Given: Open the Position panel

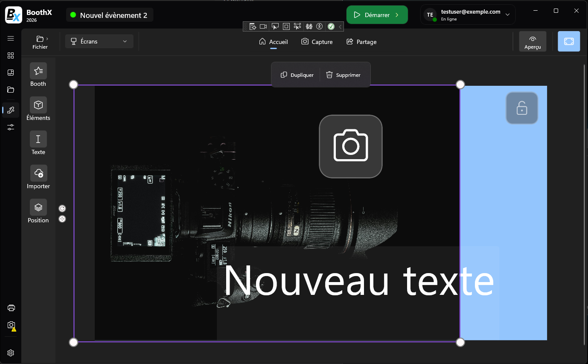Looking at the screenshot, I should pyautogui.click(x=38, y=211).
